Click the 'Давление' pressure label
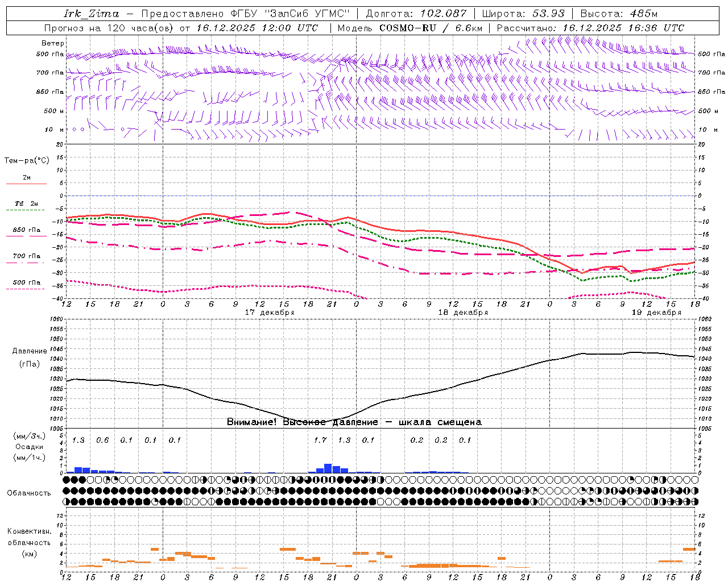 [x=30, y=351]
